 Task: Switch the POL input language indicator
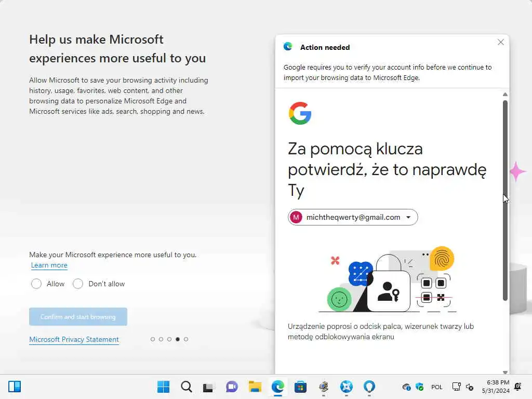436,387
